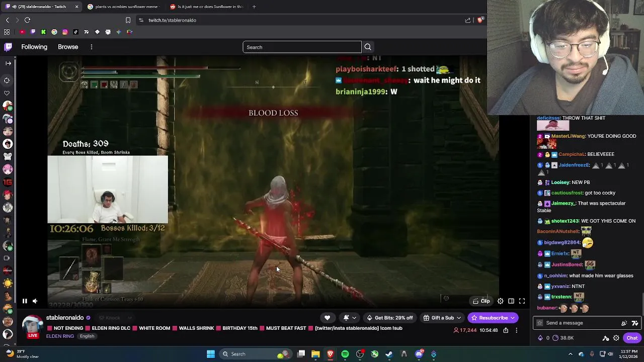The width and height of the screenshot is (644, 362).
Task: Go back in the browser
Action: 8,20
